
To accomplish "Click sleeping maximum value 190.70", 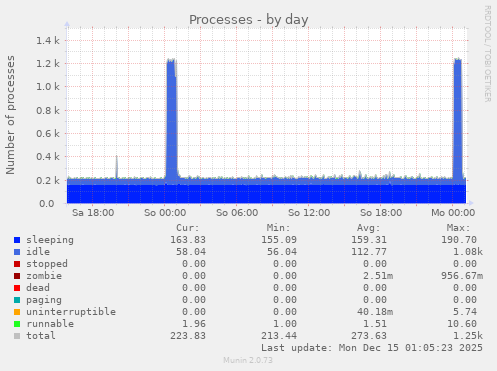I will point(459,240).
